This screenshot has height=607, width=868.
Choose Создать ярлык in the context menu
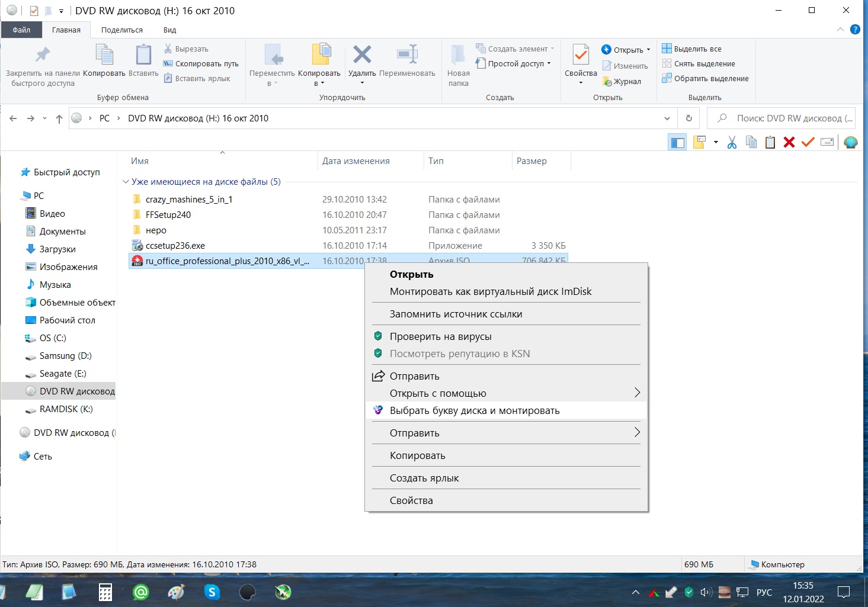[x=507, y=478]
